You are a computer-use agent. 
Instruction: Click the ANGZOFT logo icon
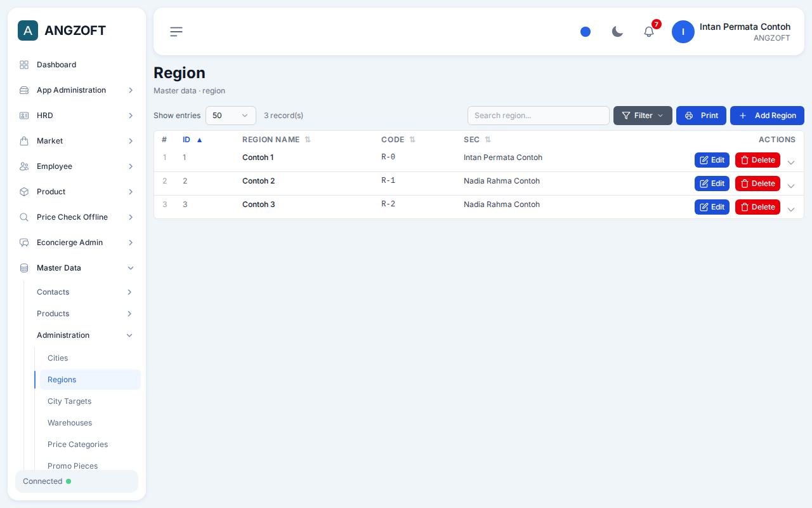pos(28,30)
